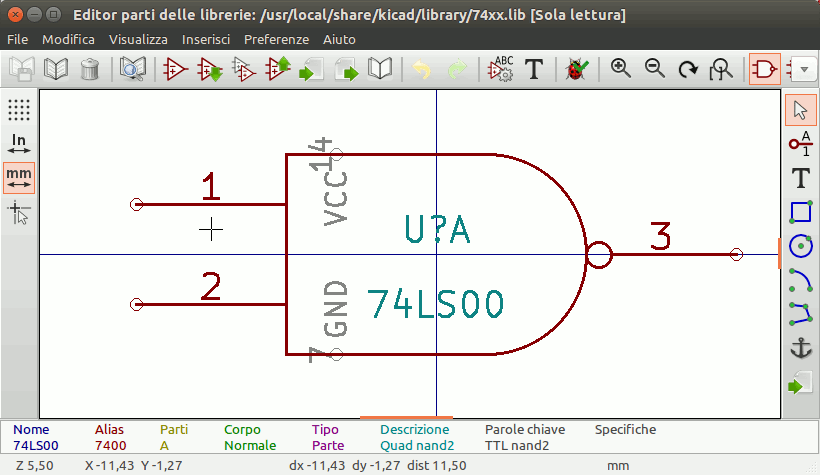Choose the rectangle drawing tool
This screenshot has height=475, width=820.
pos(800,212)
